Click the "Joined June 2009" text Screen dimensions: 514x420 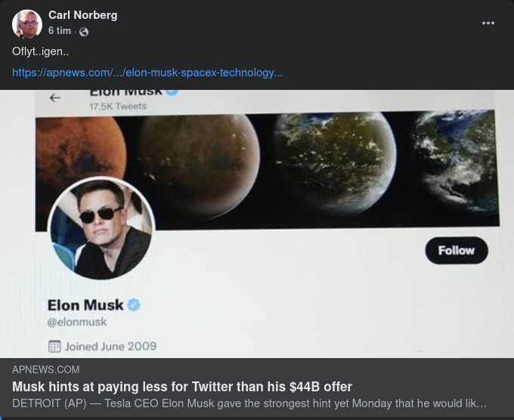110,346
